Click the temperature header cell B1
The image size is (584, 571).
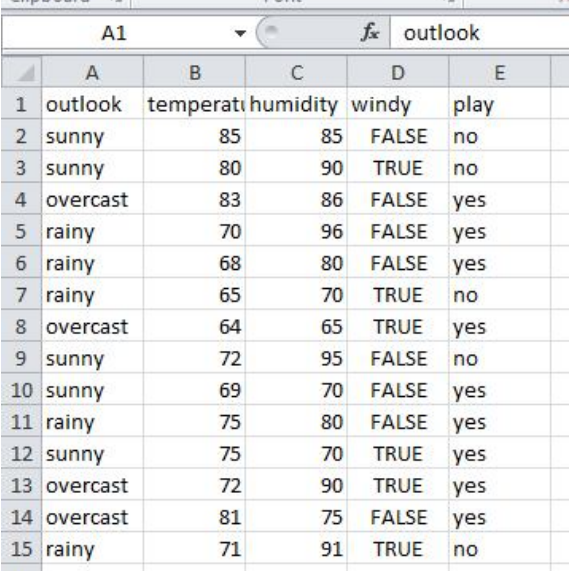click(x=194, y=104)
